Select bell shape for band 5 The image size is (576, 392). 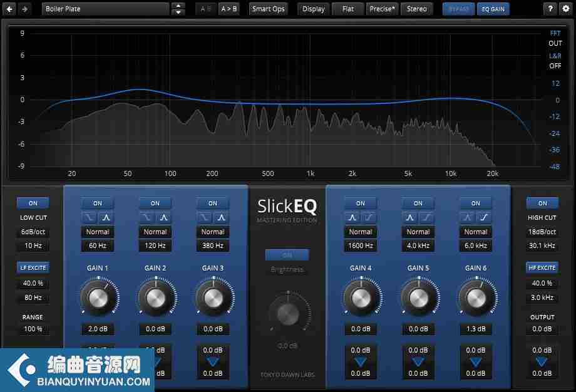[x=410, y=217]
